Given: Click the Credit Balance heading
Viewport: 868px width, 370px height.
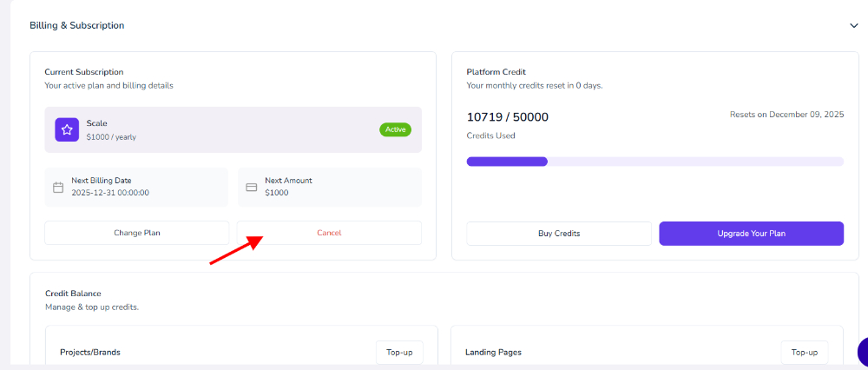Looking at the screenshot, I should pyautogui.click(x=73, y=294).
